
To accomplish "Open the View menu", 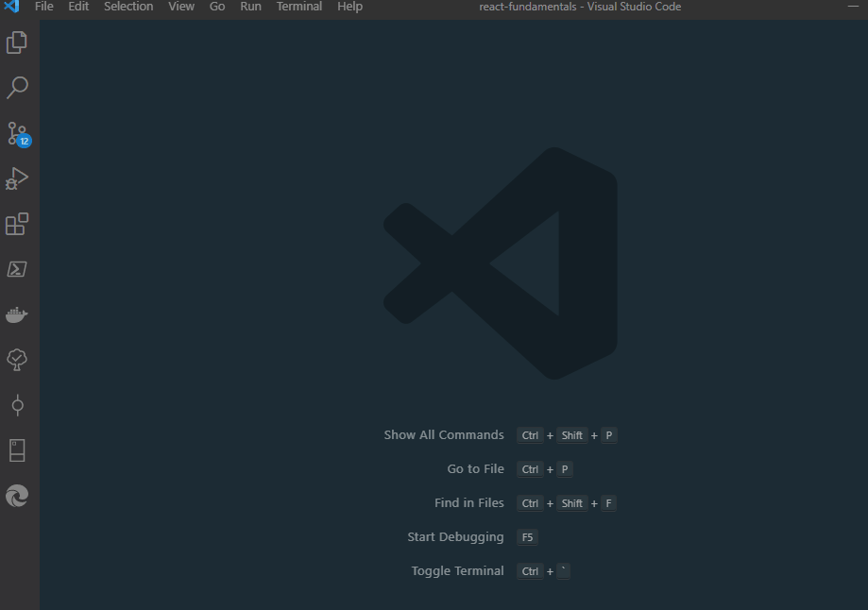I will coord(181,7).
